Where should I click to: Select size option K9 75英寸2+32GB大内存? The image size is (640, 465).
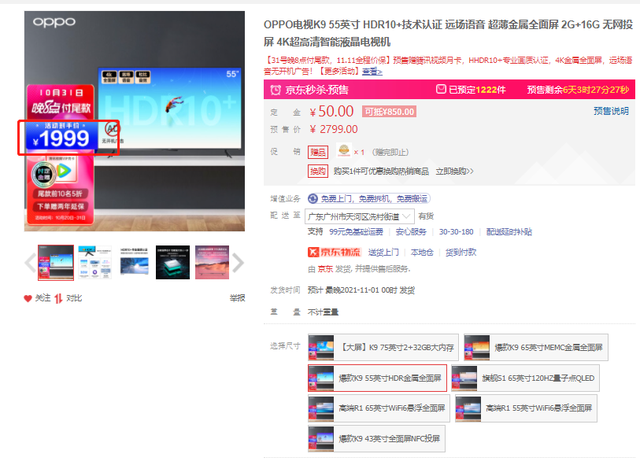click(x=383, y=347)
